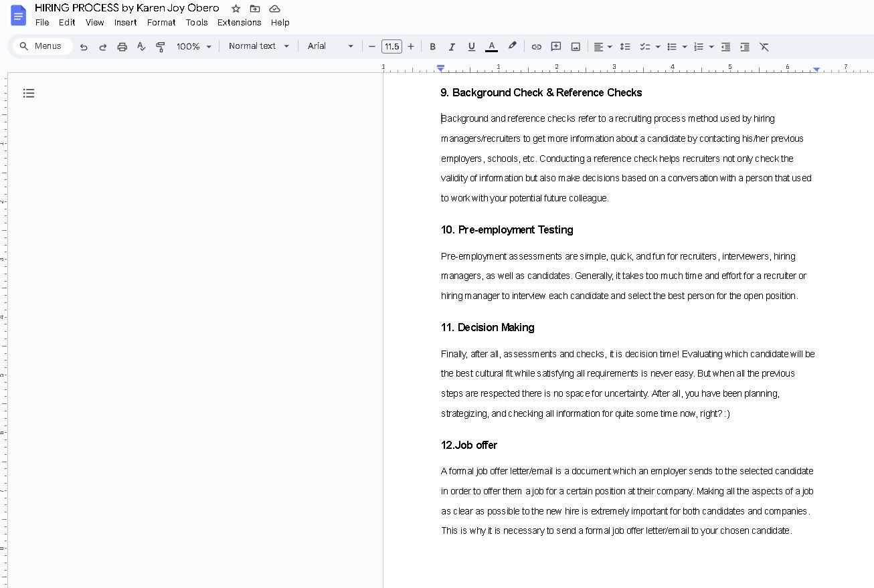Insert a link with the chain icon

(536, 47)
